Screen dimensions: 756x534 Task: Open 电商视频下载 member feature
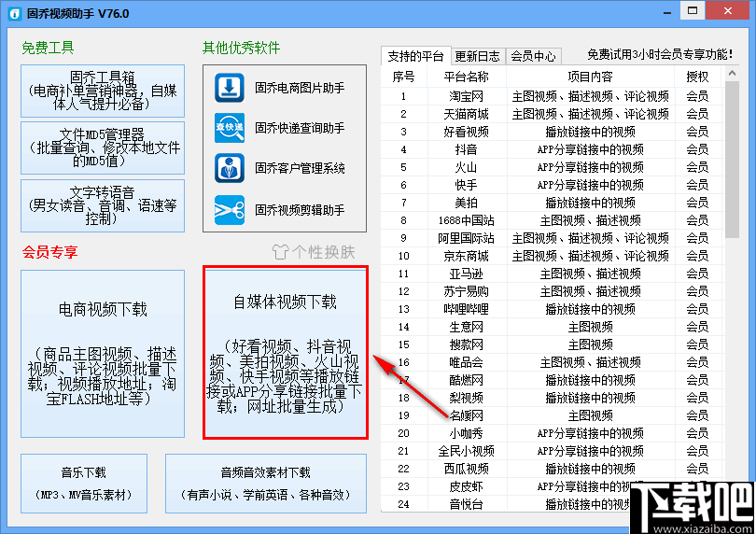(103, 354)
